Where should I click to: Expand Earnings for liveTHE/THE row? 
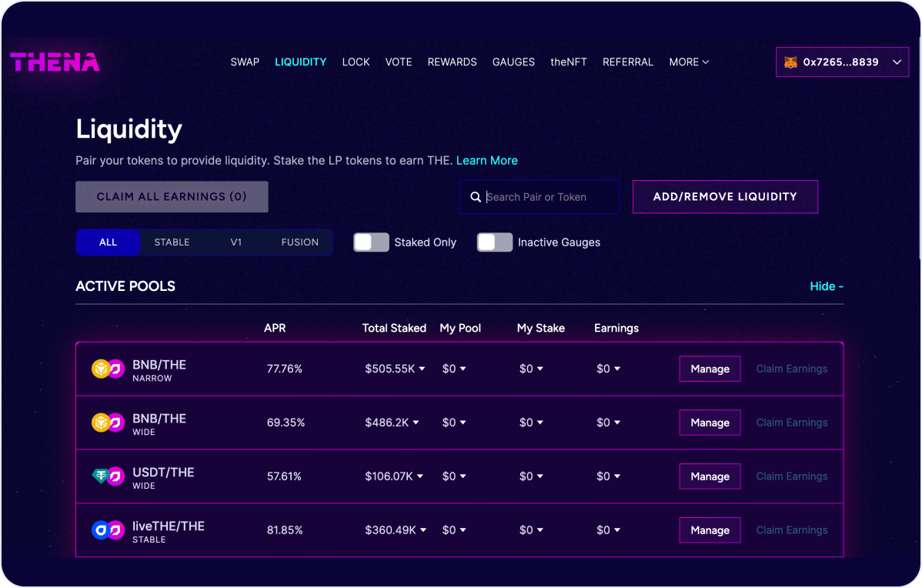(x=616, y=530)
